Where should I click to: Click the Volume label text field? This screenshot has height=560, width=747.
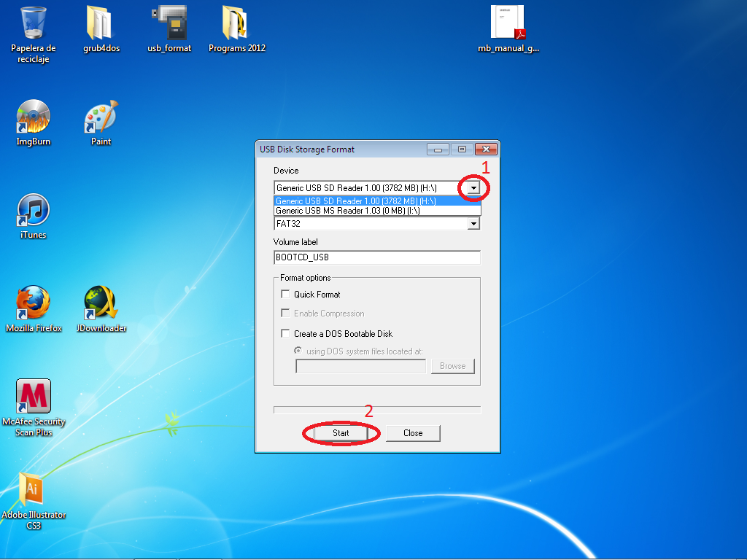(376, 257)
